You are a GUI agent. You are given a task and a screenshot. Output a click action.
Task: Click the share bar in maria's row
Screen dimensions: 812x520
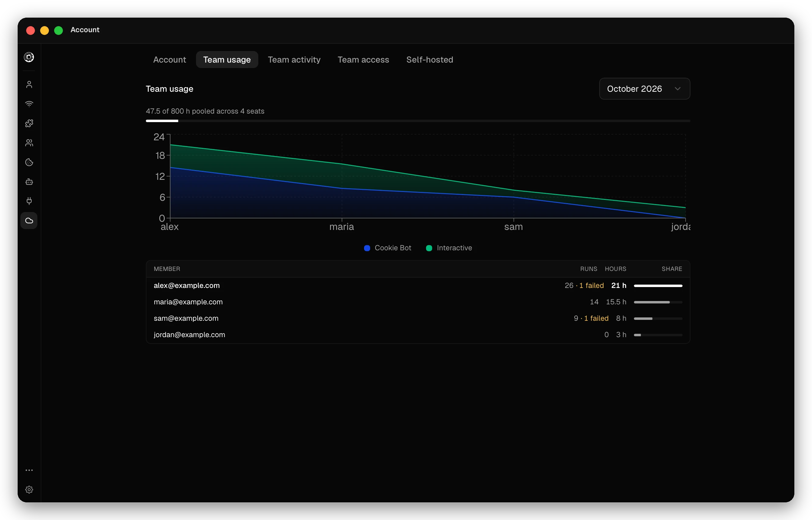(658, 302)
